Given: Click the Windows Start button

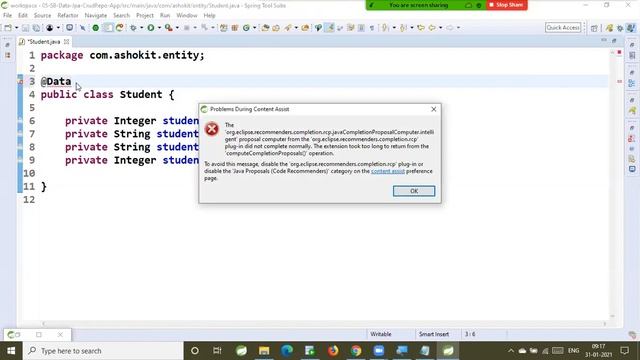Looking at the screenshot, I should tap(11, 351).
